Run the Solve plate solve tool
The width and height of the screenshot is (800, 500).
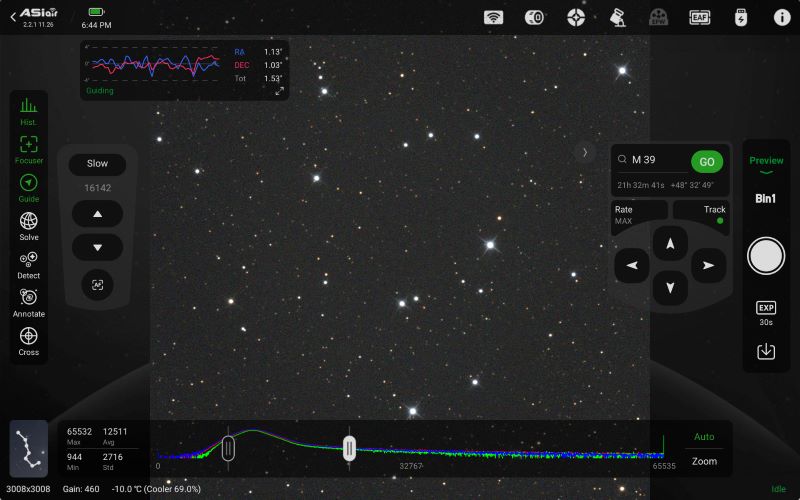pos(29,227)
